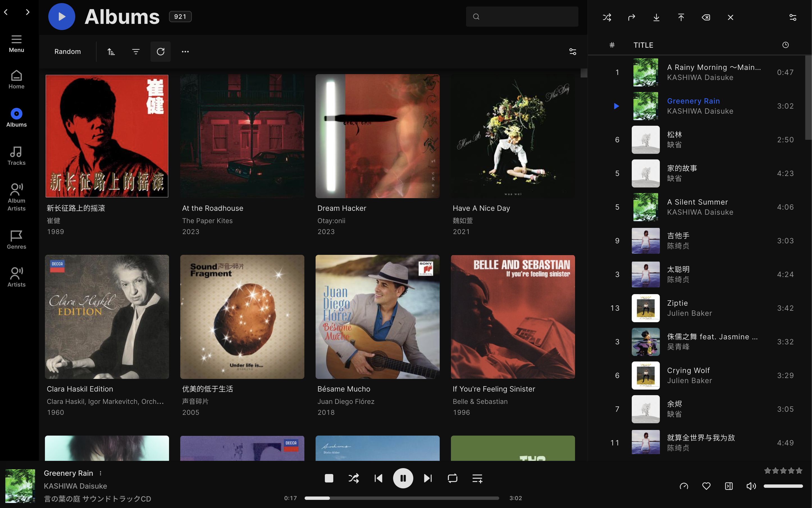Skip to the previous track
Viewport: 812px width, 508px height.
[x=378, y=478]
